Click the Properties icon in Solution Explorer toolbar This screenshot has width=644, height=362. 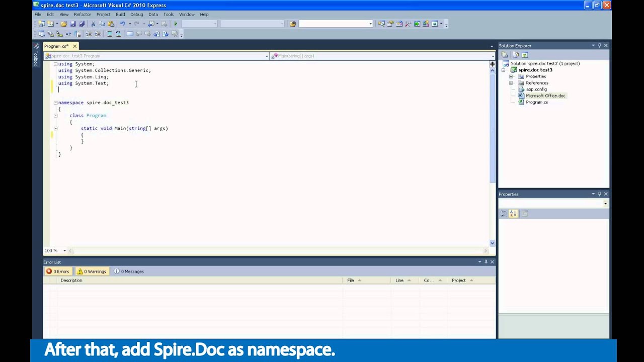(505, 55)
